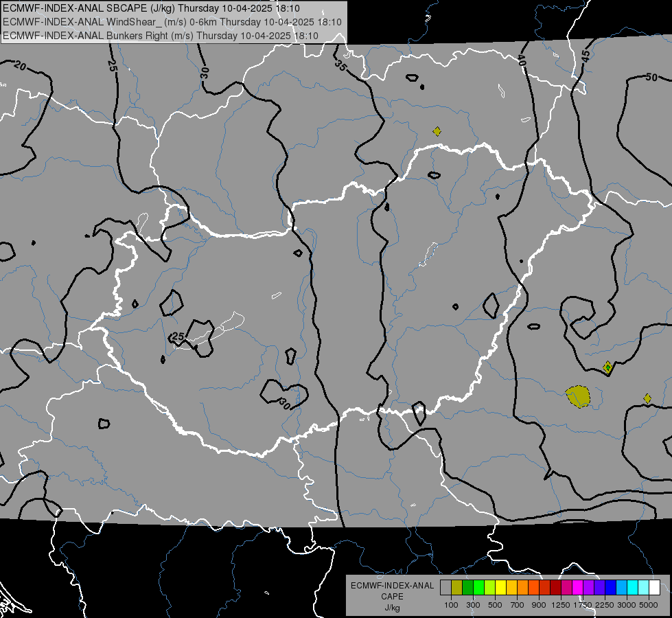Click the olive diamond with green center
Screen dimensions: 672x618
point(607,367)
